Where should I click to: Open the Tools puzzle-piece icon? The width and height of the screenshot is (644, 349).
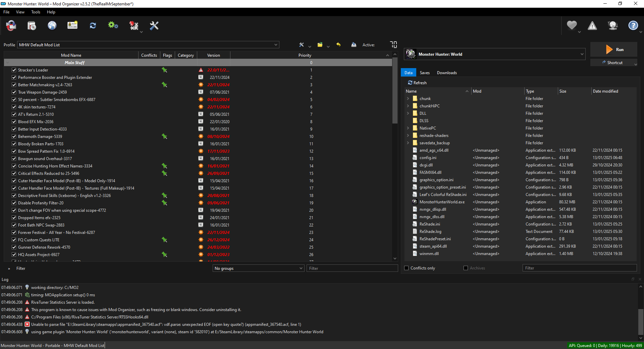pyautogui.click(x=134, y=26)
